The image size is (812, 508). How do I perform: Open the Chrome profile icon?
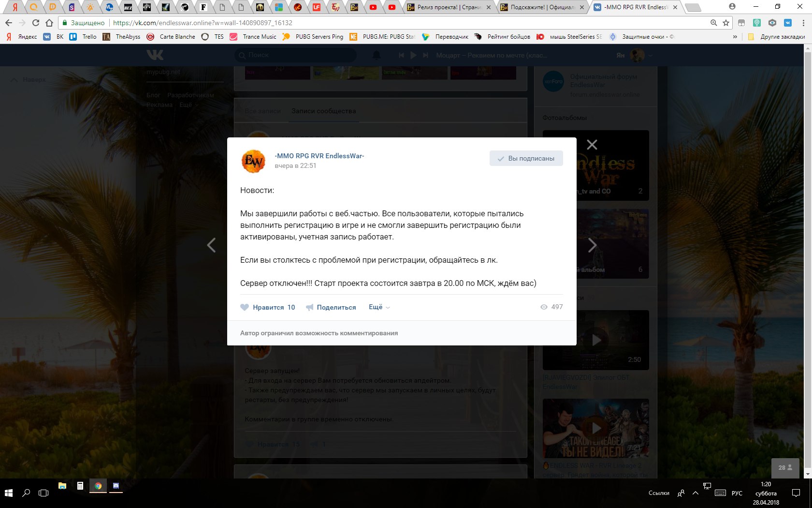732,6
